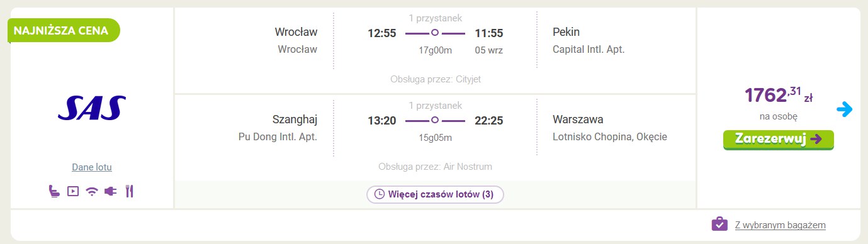Click the SAS airline logo
Viewport: 868px width, 244px height.
tap(92, 108)
